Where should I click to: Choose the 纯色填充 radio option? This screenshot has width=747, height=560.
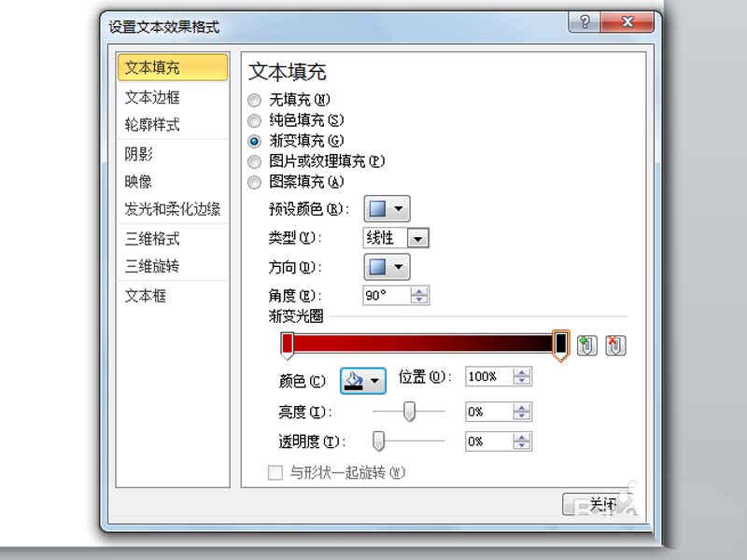254,120
